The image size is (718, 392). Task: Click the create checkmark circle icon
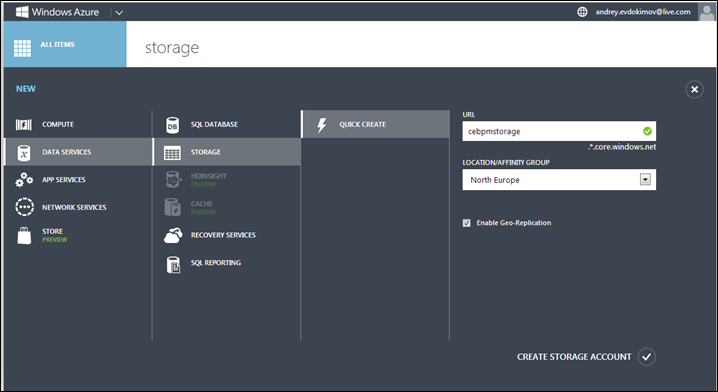point(647,357)
